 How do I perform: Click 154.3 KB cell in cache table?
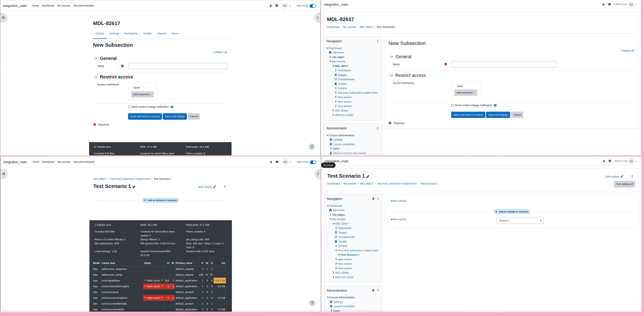220,281
